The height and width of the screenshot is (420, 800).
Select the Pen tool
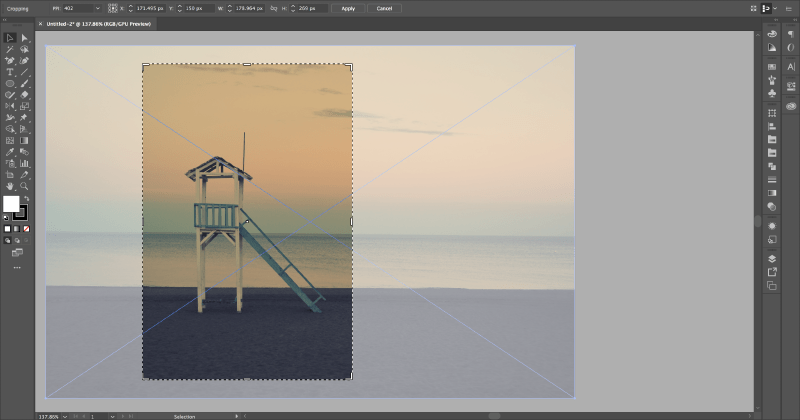10,61
